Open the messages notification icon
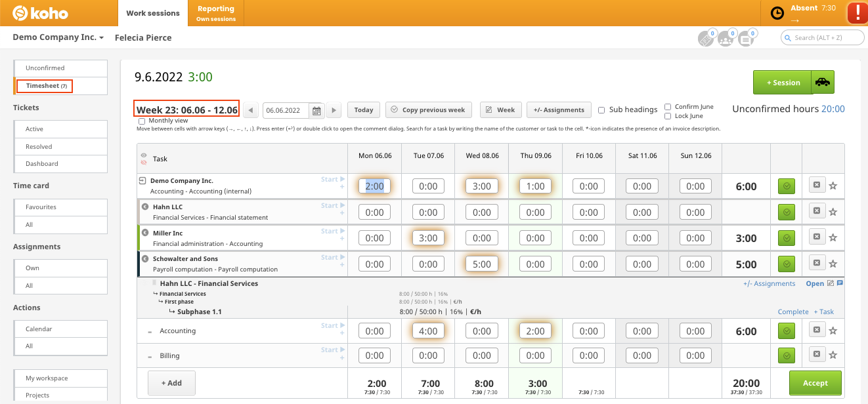Image resolution: width=868 pixels, height=404 pixels. [x=746, y=38]
